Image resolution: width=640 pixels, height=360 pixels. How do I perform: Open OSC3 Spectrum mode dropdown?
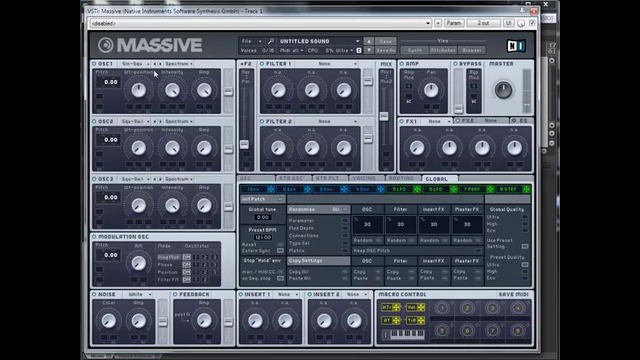pos(179,179)
